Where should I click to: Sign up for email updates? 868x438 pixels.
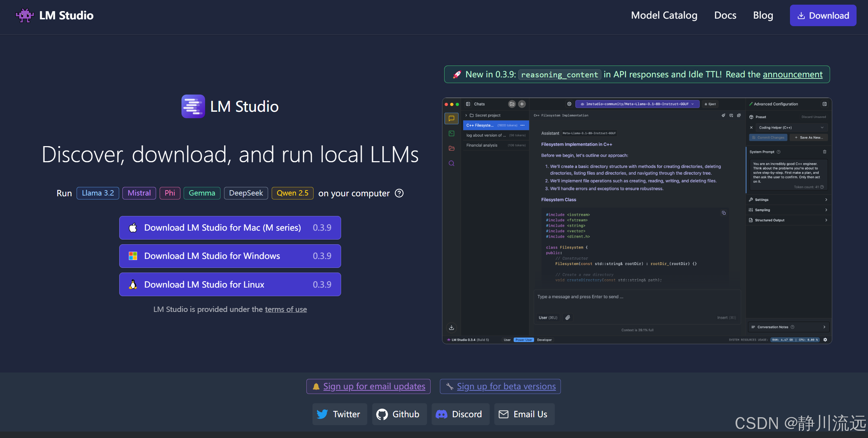pos(374,386)
